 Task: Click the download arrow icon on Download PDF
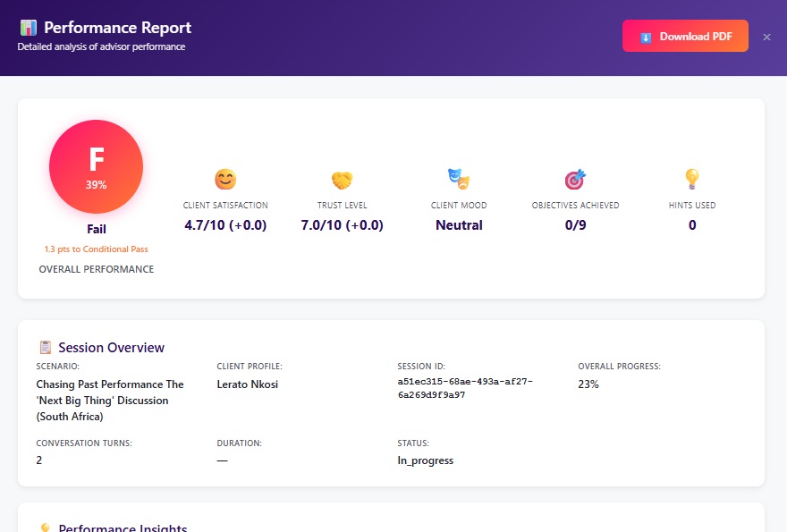pos(646,36)
